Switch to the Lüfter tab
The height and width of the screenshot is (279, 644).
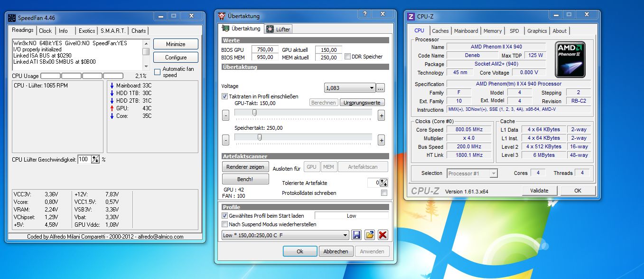(x=279, y=29)
